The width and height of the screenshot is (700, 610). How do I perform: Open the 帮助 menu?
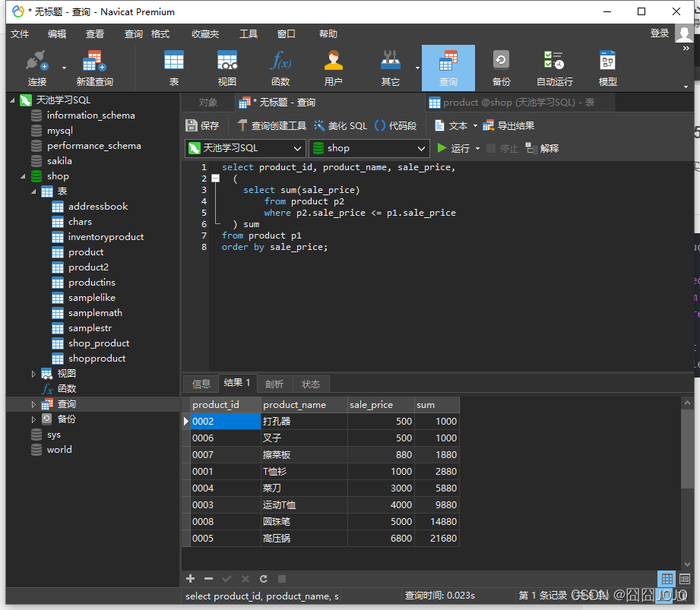click(x=328, y=34)
